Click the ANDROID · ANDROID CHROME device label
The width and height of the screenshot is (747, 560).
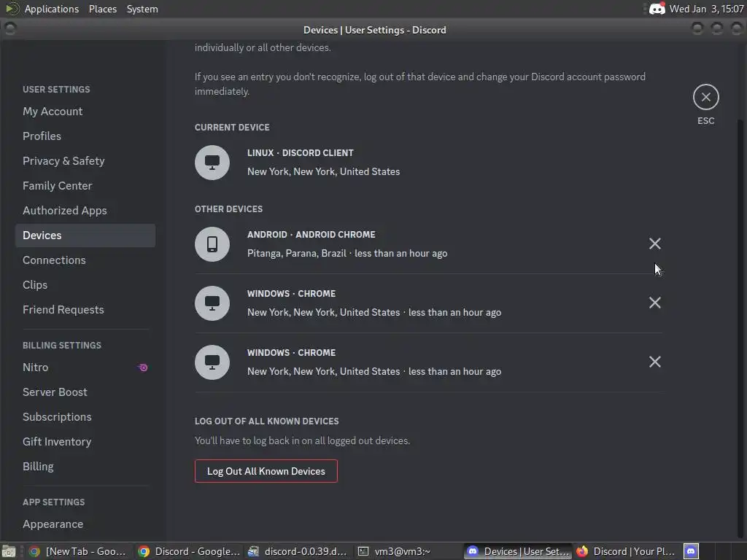tap(311, 235)
